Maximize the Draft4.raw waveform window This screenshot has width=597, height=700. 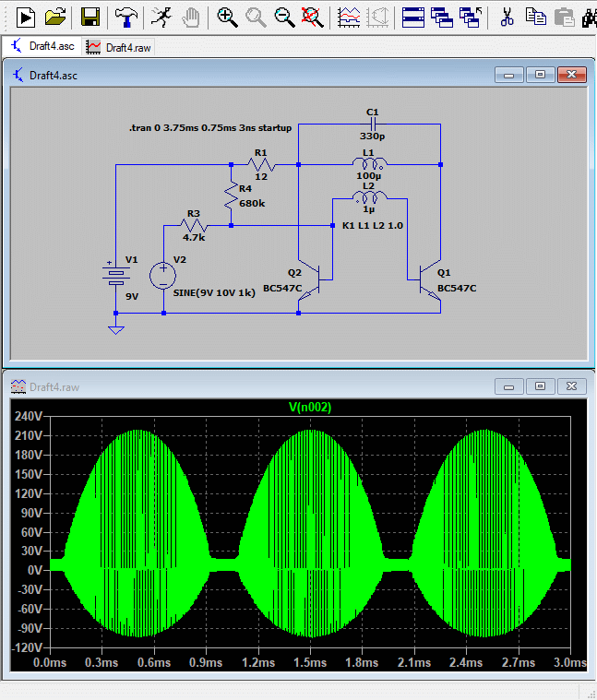click(x=540, y=386)
